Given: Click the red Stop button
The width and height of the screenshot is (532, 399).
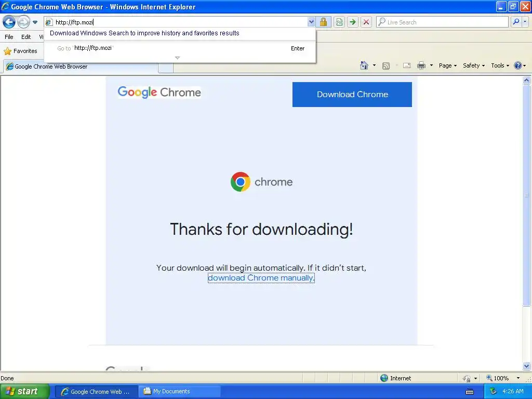Looking at the screenshot, I should [x=366, y=22].
